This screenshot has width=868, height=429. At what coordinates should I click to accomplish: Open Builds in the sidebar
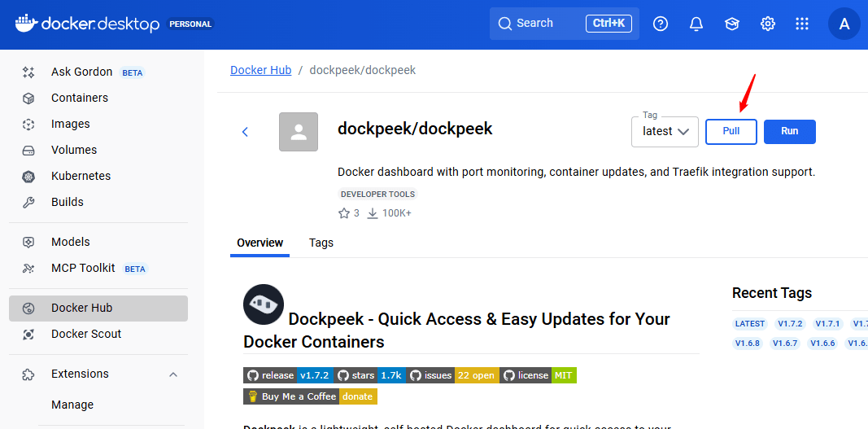click(98, 203)
